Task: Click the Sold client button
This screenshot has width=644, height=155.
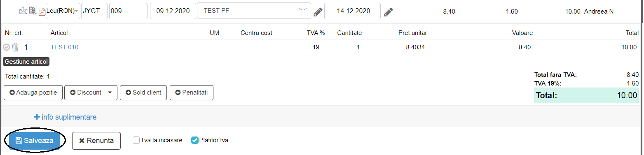Action: coord(143,93)
